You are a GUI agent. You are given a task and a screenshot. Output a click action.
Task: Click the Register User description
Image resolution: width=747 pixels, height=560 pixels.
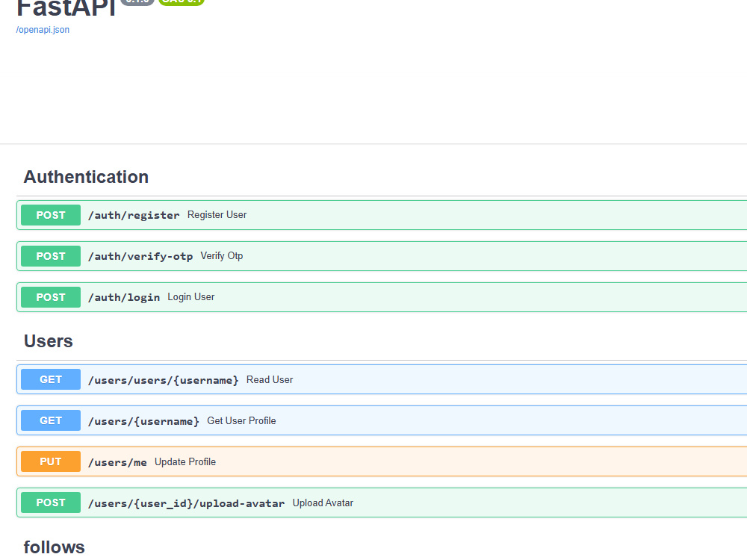[x=217, y=215]
